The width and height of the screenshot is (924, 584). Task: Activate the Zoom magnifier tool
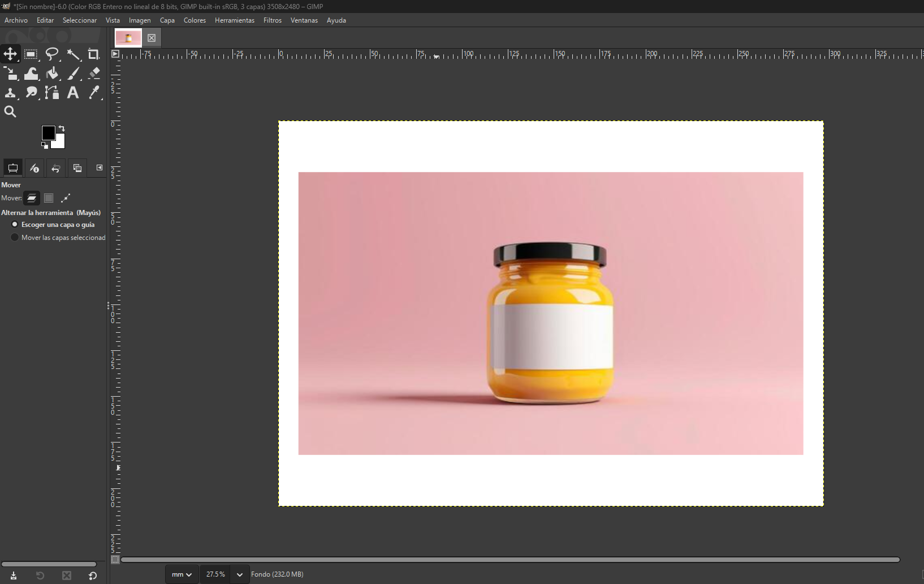10,111
